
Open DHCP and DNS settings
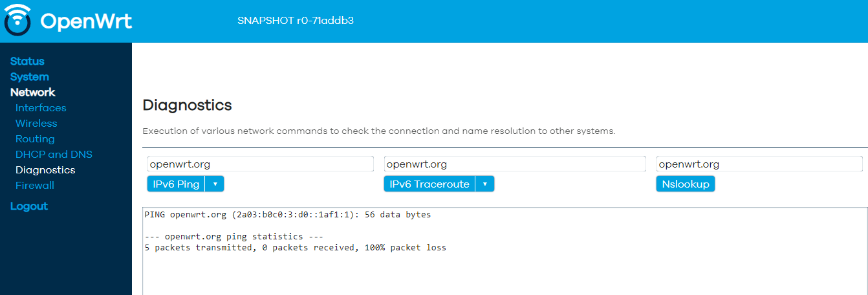pos(54,154)
